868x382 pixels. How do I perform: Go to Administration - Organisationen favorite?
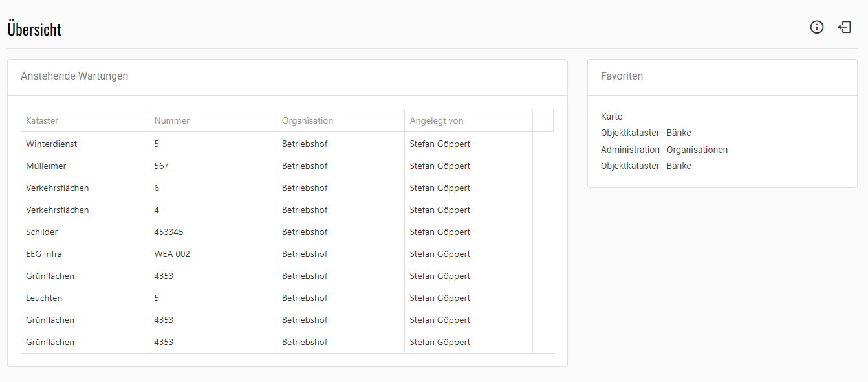click(x=664, y=150)
